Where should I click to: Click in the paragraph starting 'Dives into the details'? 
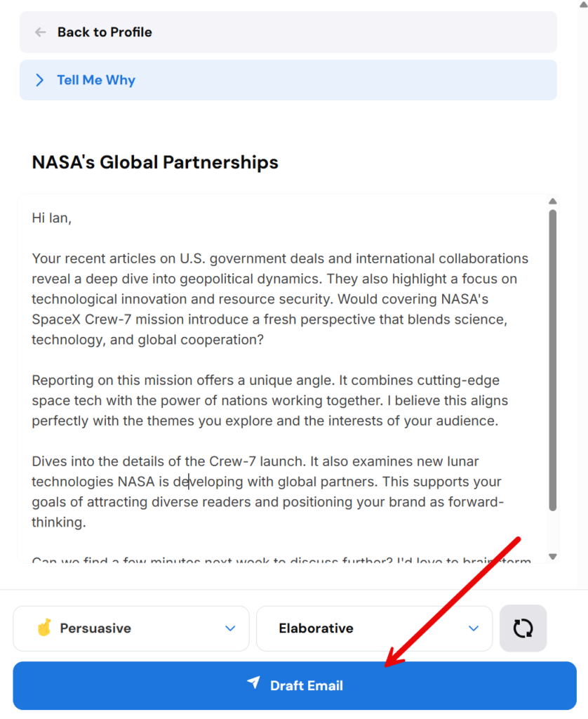click(267, 492)
